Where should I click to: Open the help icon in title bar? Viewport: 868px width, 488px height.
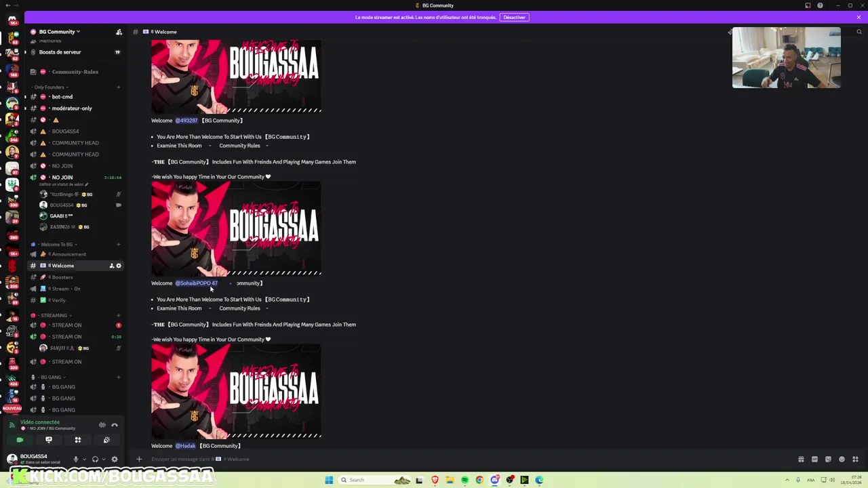point(820,5)
